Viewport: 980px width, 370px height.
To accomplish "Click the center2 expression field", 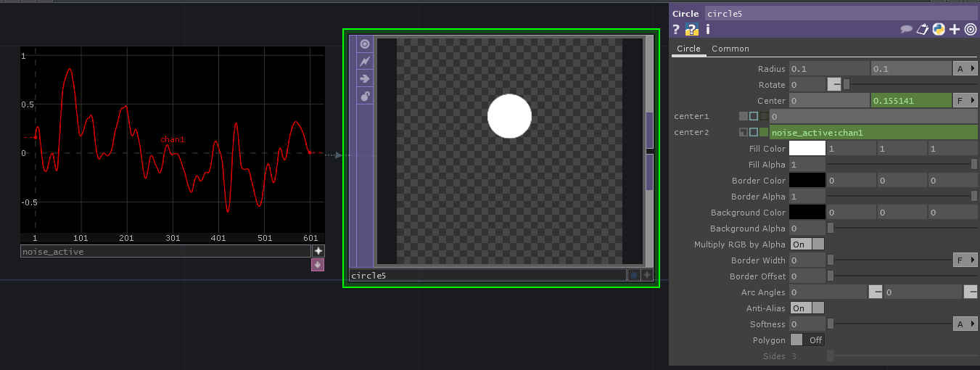I will point(873,133).
